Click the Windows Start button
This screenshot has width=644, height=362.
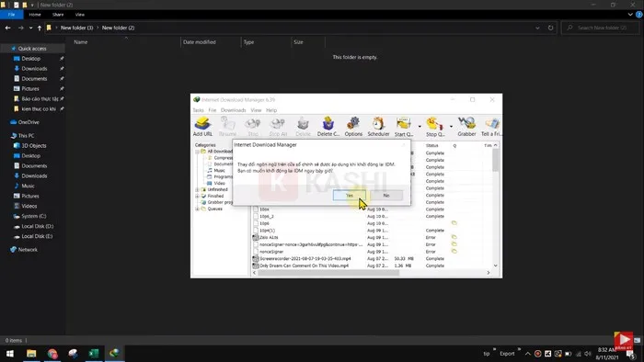pos(10,354)
